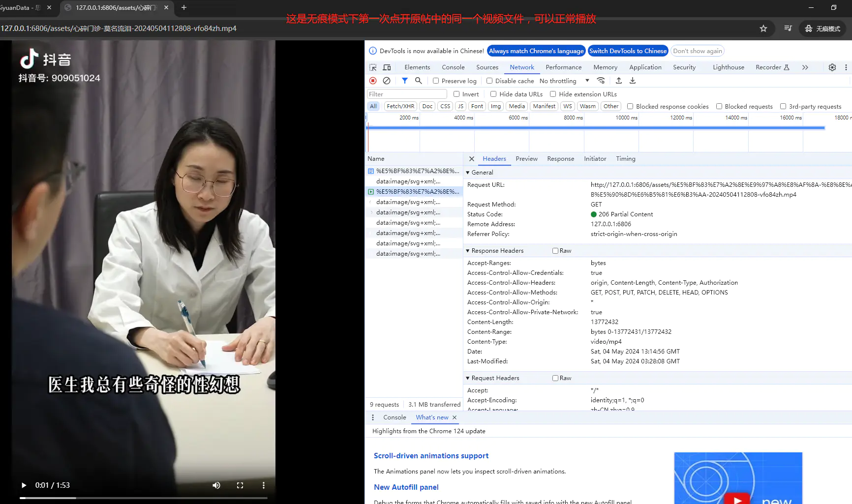
Task: Open DevTools settings gear
Action: pos(832,67)
